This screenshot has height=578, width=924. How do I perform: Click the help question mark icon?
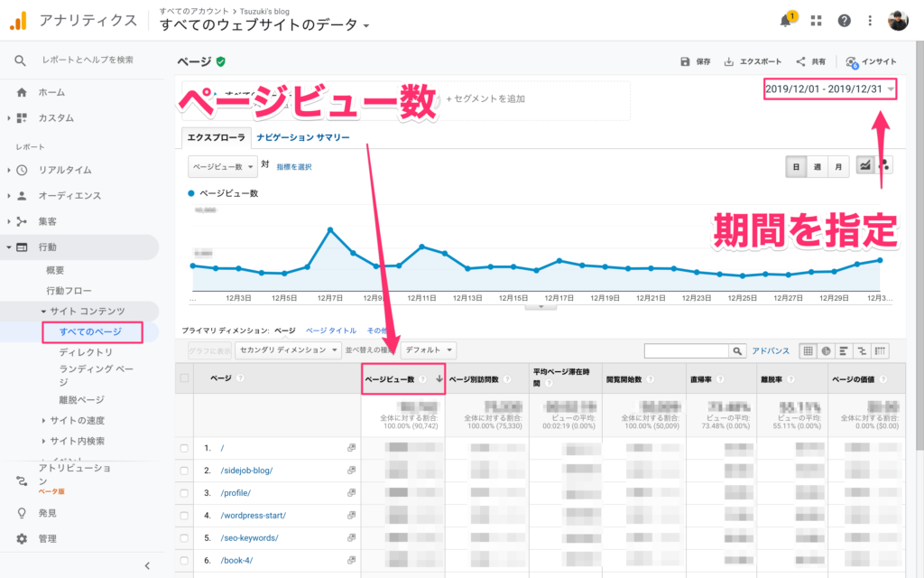pos(844,21)
